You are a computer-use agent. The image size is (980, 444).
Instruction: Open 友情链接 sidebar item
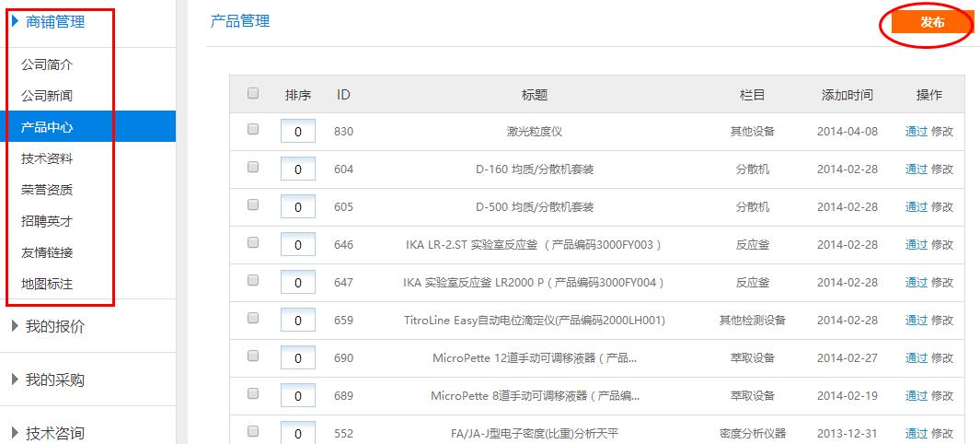click(x=47, y=252)
